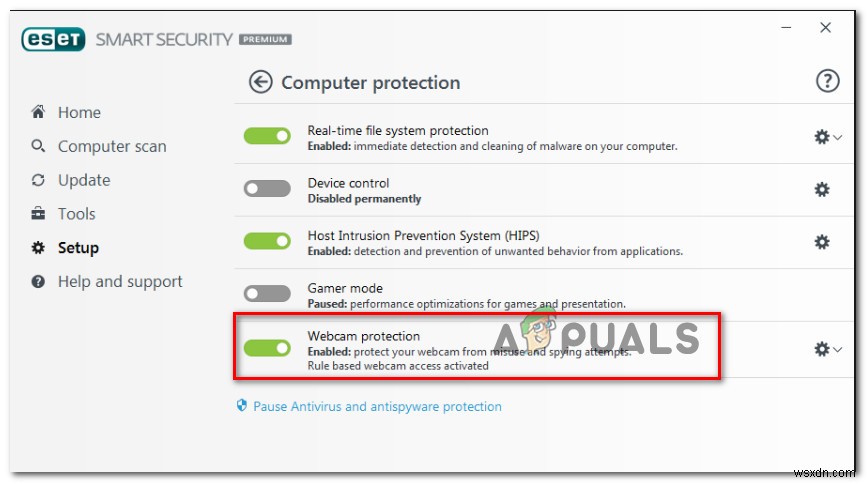Open HIPS settings gear icon

point(822,242)
